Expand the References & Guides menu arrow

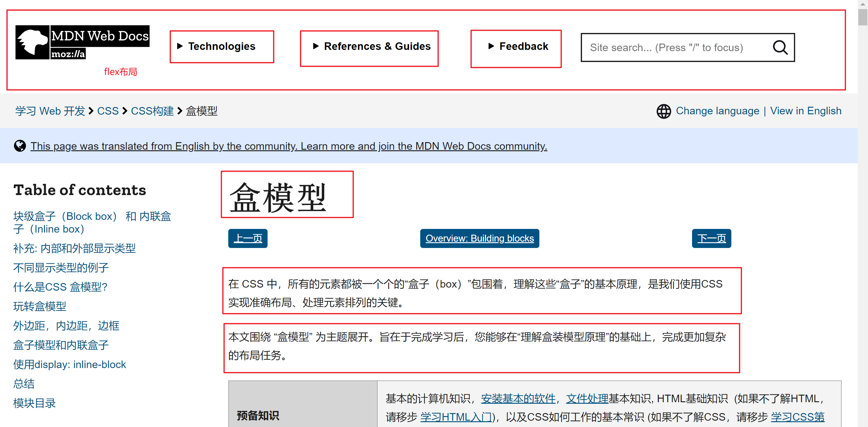click(x=316, y=46)
